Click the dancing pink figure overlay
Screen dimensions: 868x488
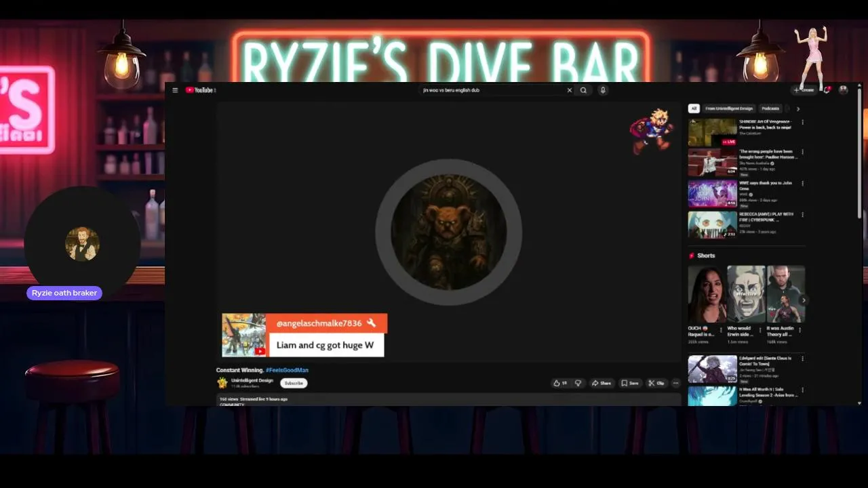coord(812,58)
